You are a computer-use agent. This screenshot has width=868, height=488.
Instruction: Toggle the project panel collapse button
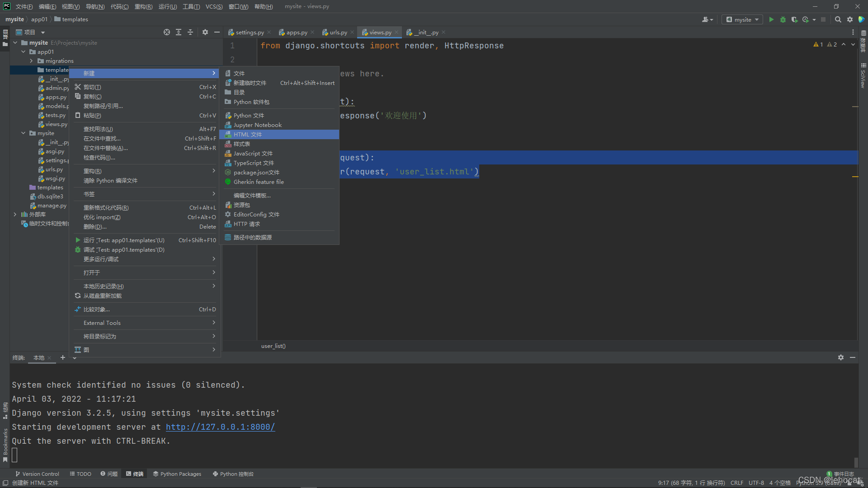[x=218, y=32]
